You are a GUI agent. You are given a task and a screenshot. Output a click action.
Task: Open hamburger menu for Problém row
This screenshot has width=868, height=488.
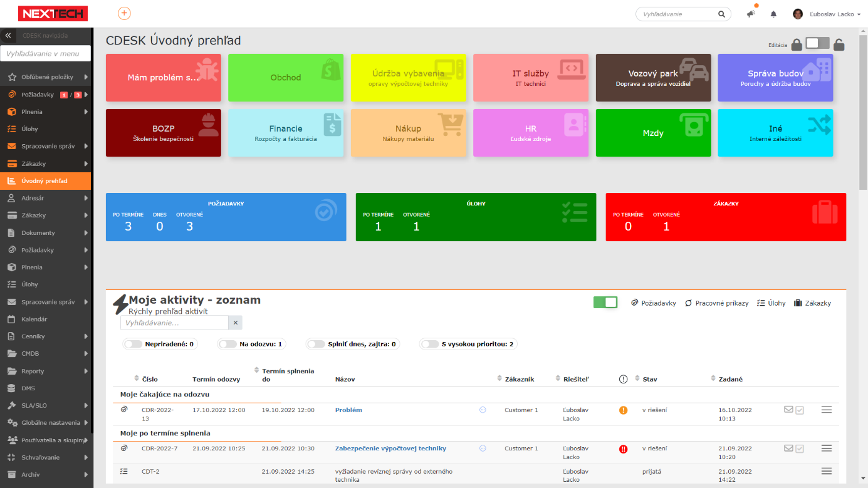click(x=826, y=410)
